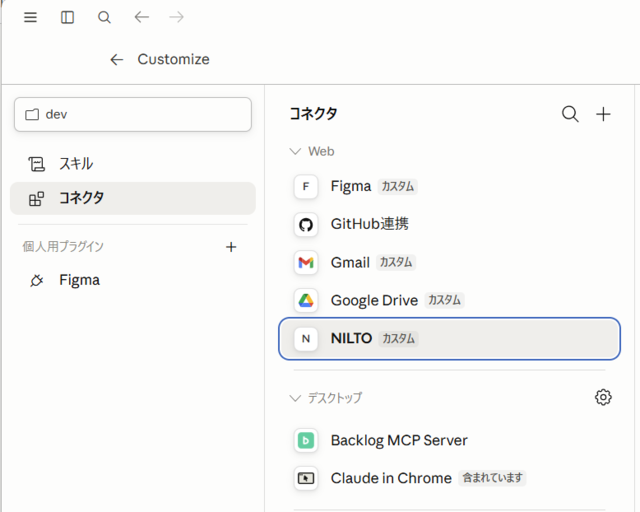The image size is (640, 512).
Task: Search connectors with the magnifier icon
Action: (570, 114)
